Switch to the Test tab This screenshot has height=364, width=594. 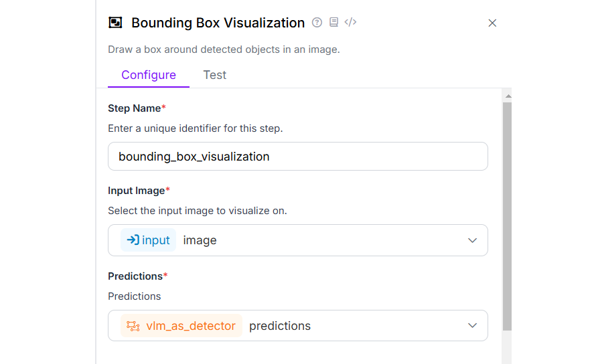(214, 75)
